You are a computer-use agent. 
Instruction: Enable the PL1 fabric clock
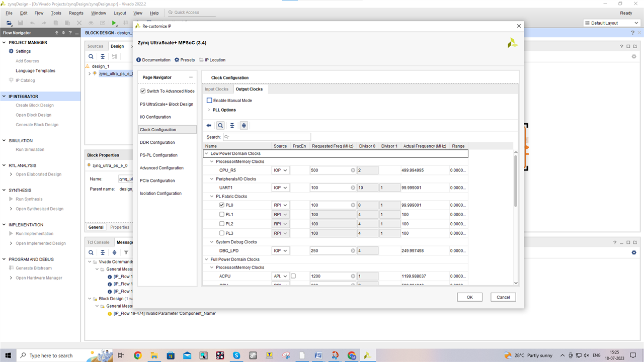(x=222, y=214)
